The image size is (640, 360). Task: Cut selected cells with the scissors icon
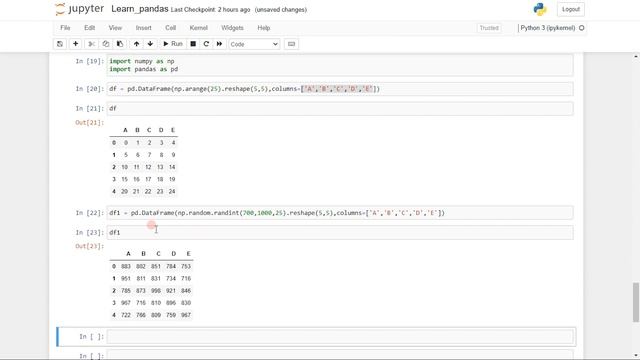tap(92, 44)
